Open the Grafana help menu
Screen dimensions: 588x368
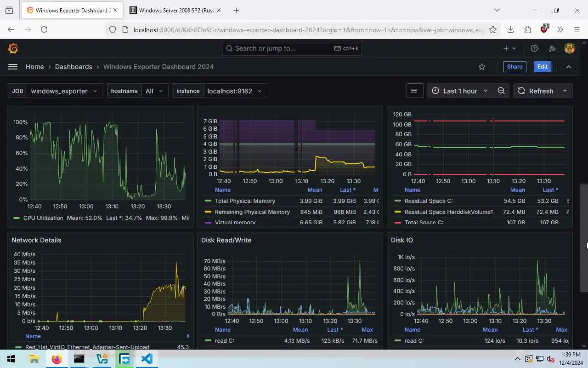(534, 48)
